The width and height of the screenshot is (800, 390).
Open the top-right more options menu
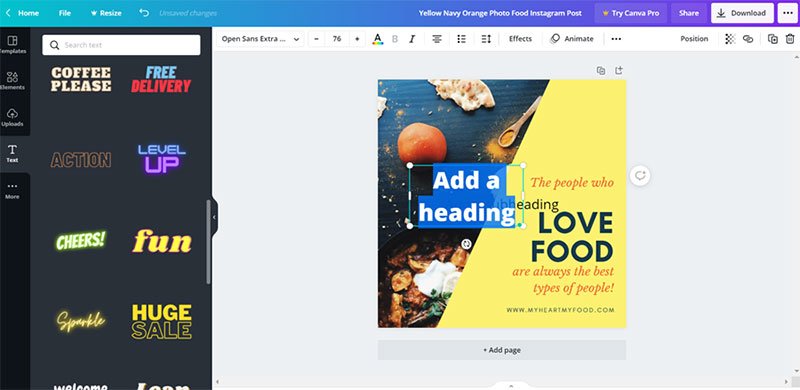point(787,13)
